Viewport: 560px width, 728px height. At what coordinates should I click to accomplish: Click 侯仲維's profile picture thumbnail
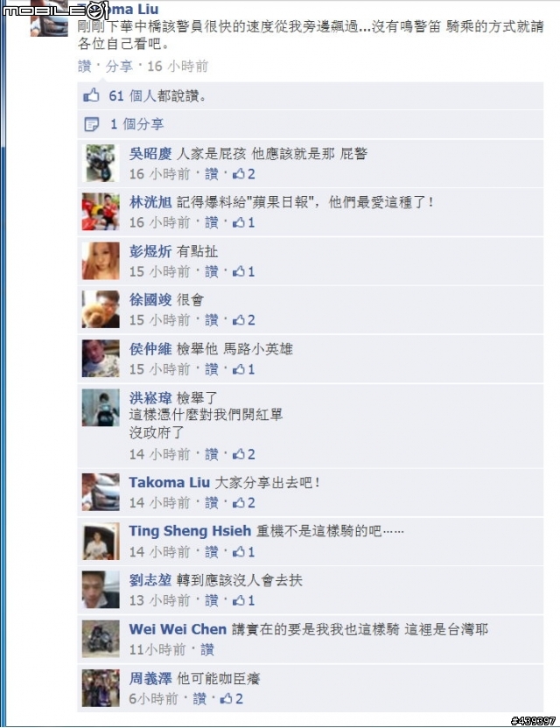[101, 359]
